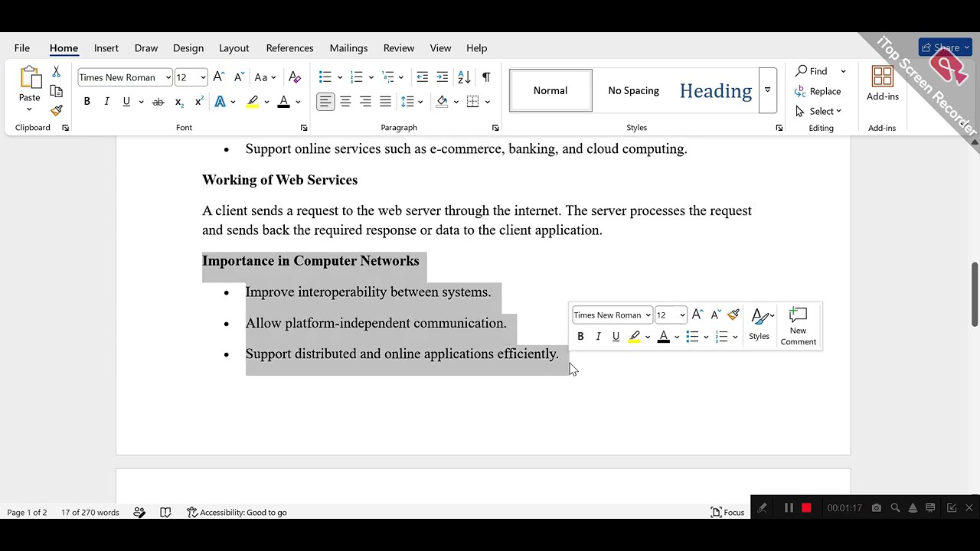Switch to the Insert tab
Screen dimensions: 980x551
[x=106, y=47]
